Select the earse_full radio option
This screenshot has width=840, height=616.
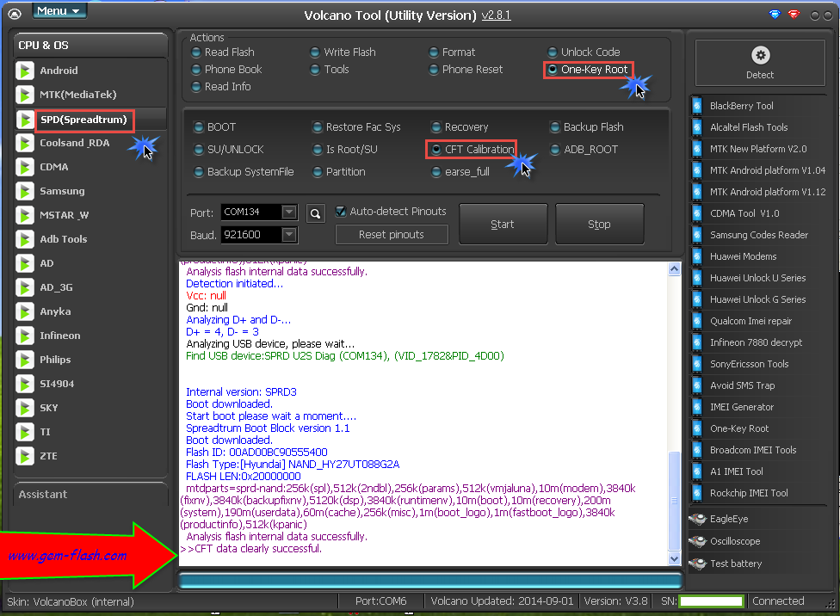pyautogui.click(x=436, y=172)
